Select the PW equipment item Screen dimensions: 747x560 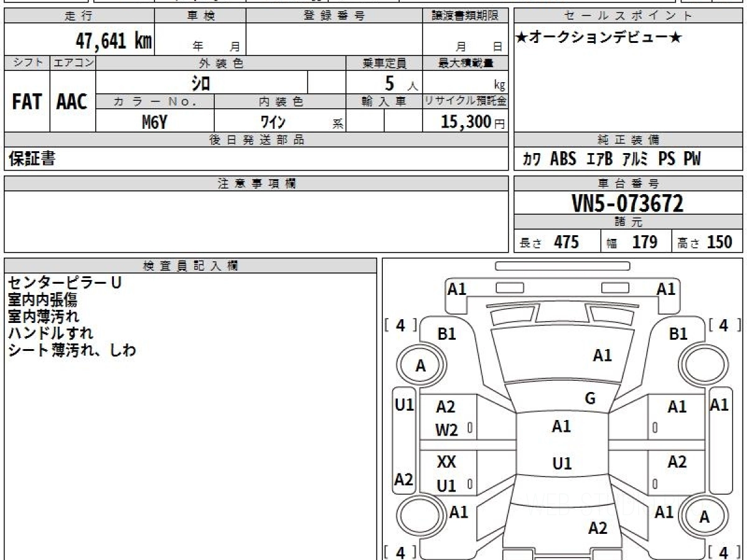pyautogui.click(x=692, y=159)
